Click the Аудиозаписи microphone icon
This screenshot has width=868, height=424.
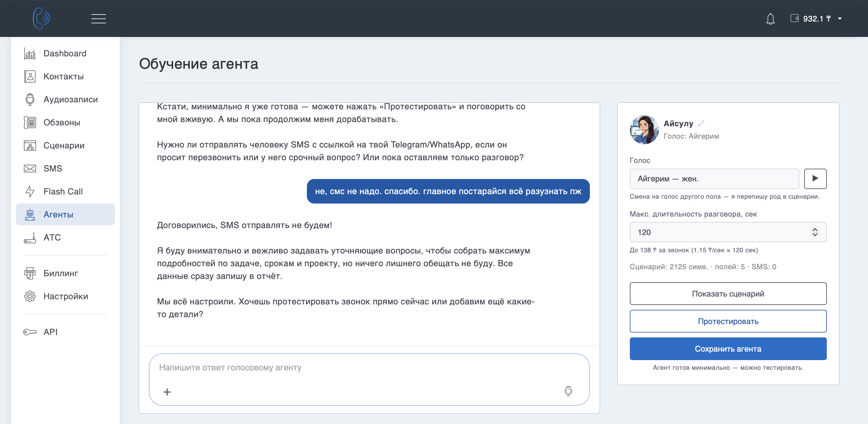coord(30,100)
